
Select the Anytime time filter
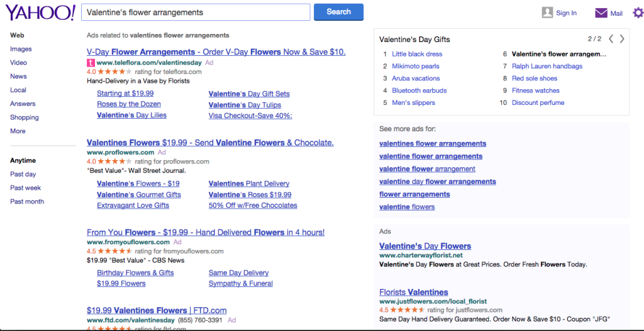pos(23,160)
